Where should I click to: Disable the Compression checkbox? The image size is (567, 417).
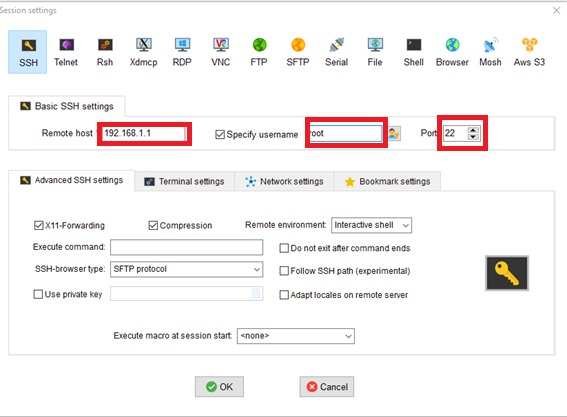153,225
